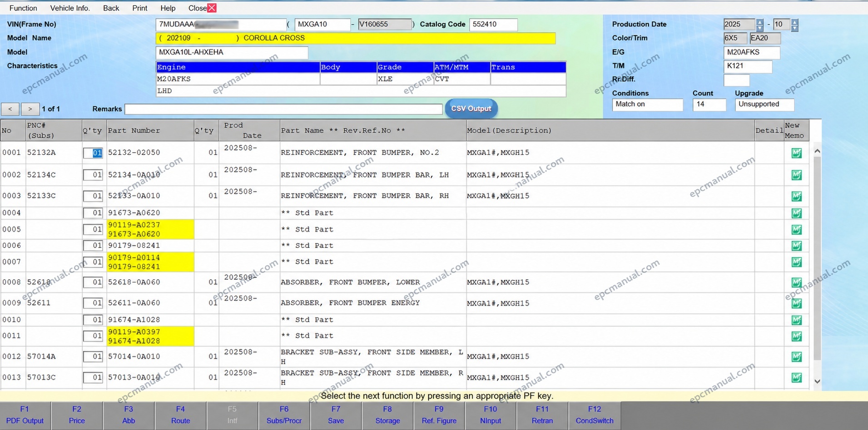The width and height of the screenshot is (868, 430).
Task: Click the red Close X icon
Action: coord(212,8)
